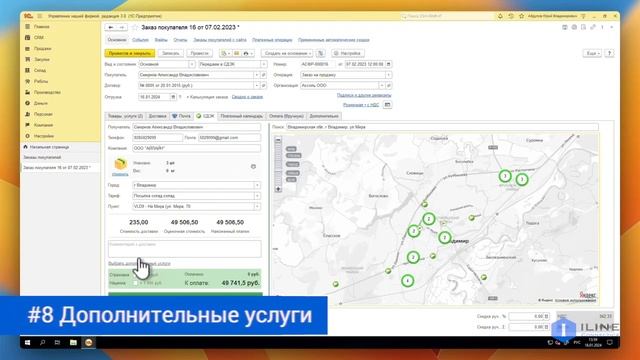Open Windows taskbar search
Viewport: 640px width, 360px height.
[x=42, y=342]
